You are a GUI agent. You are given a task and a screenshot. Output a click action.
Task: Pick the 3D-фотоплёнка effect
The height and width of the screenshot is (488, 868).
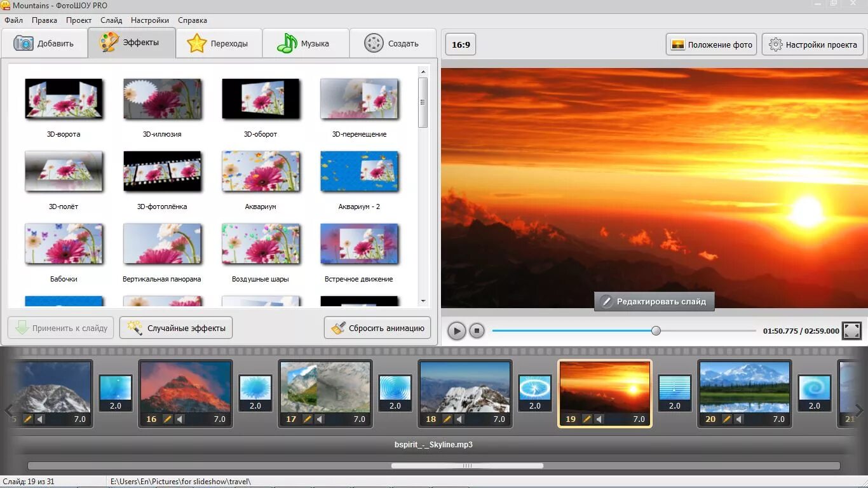162,172
